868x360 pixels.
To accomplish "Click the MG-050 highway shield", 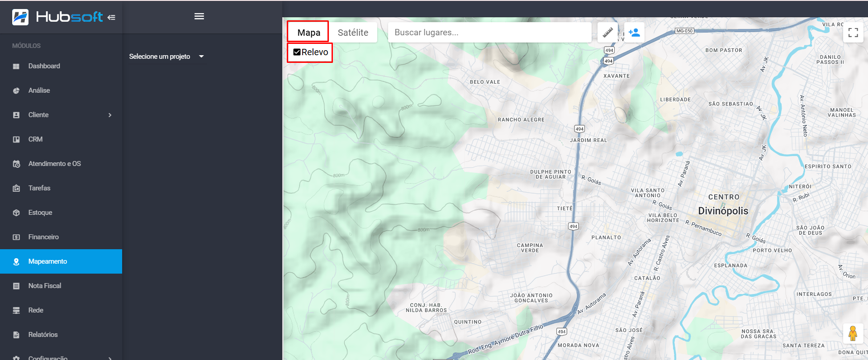I will (x=684, y=31).
